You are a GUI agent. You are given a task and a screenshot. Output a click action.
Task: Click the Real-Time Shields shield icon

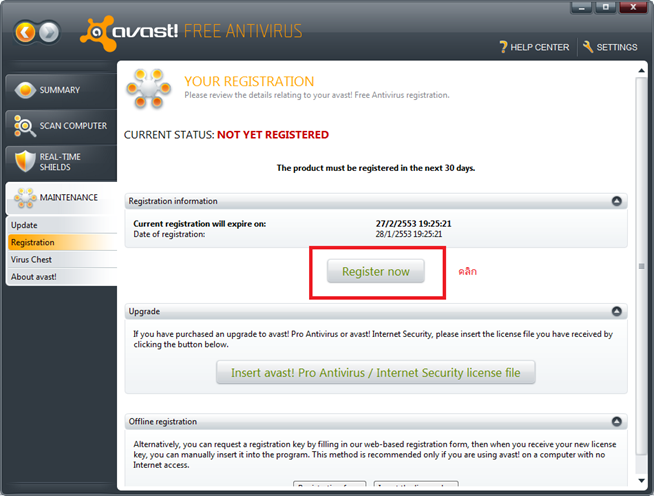[23, 161]
